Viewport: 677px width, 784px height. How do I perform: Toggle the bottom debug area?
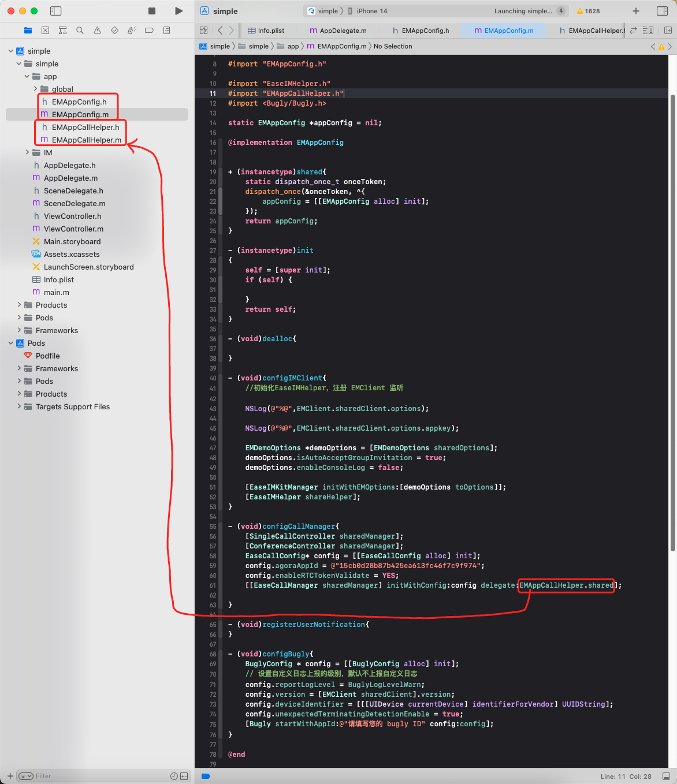pyautogui.click(x=666, y=776)
